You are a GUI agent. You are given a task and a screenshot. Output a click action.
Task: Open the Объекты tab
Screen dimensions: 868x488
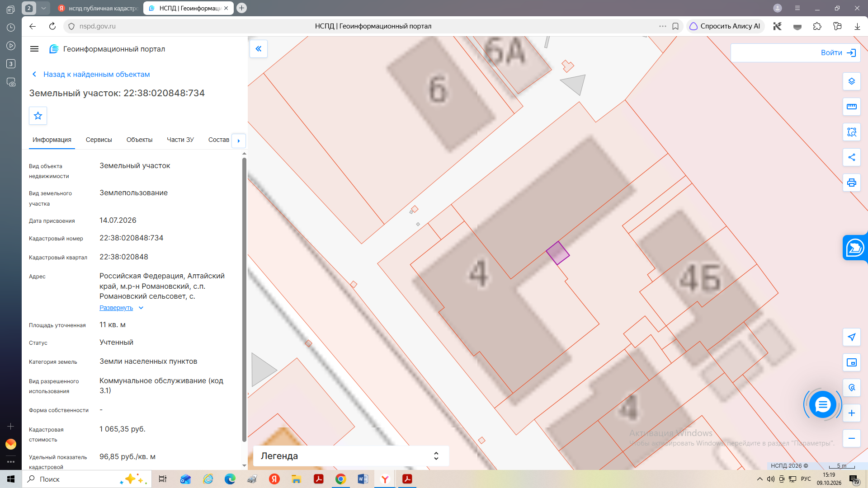139,140
